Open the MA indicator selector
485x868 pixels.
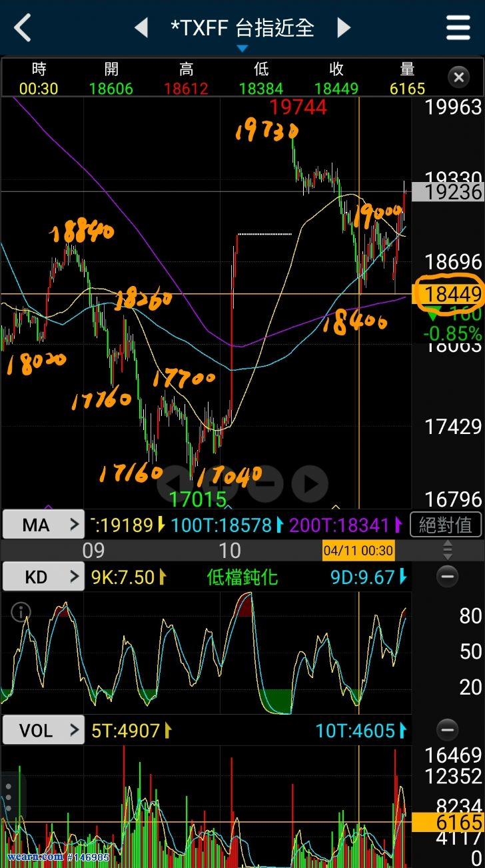click(43, 525)
